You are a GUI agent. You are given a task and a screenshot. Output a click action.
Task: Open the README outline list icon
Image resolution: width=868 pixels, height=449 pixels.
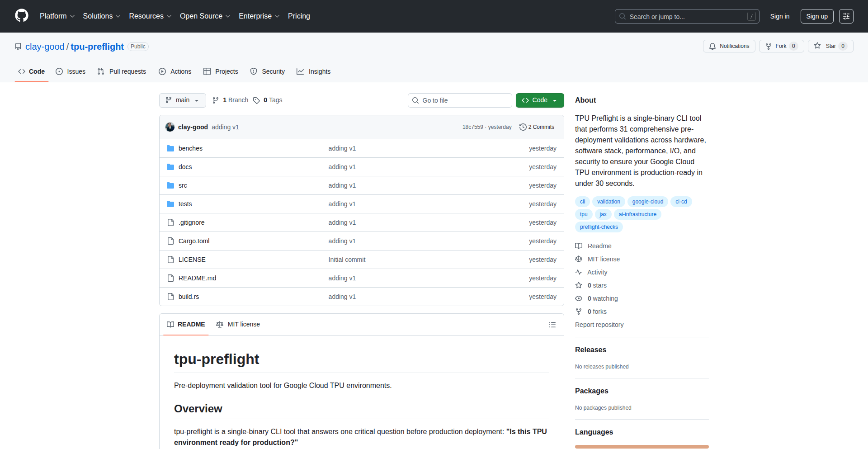(552, 325)
